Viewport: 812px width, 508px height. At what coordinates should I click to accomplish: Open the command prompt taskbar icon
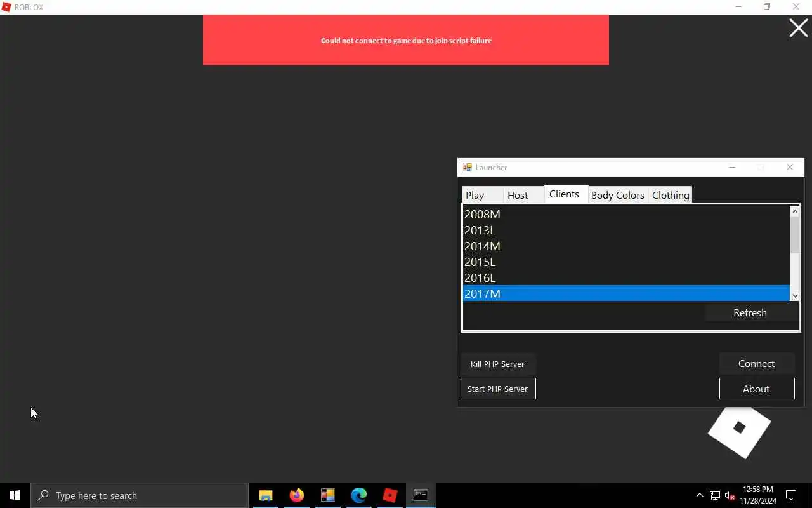pos(421,495)
